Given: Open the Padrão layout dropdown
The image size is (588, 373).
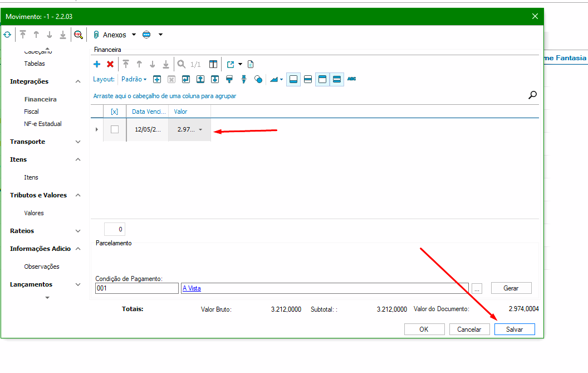Looking at the screenshot, I should 134,79.
